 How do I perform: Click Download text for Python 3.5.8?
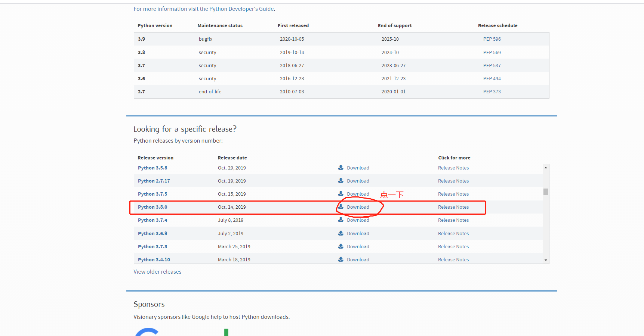click(x=358, y=168)
